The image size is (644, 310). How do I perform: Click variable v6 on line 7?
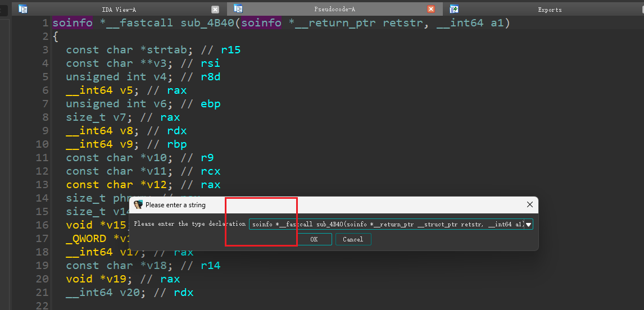coord(160,103)
